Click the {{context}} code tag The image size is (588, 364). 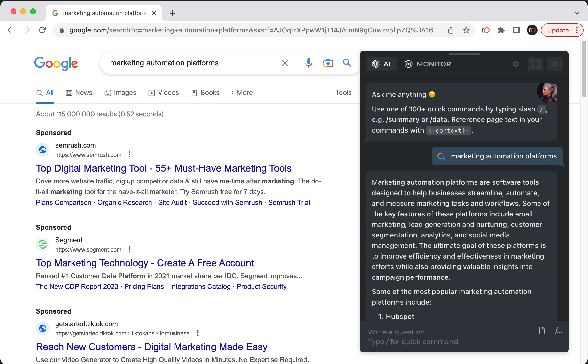tap(448, 130)
